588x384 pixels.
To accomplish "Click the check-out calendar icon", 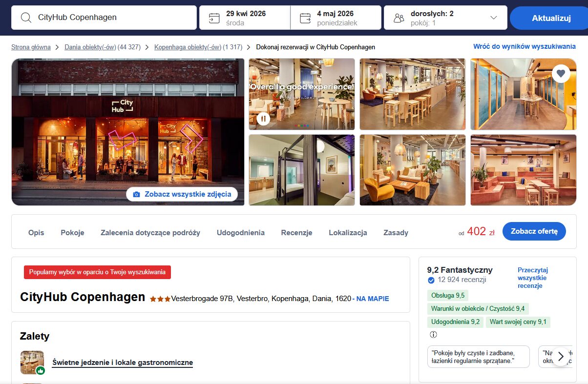I will [305, 18].
